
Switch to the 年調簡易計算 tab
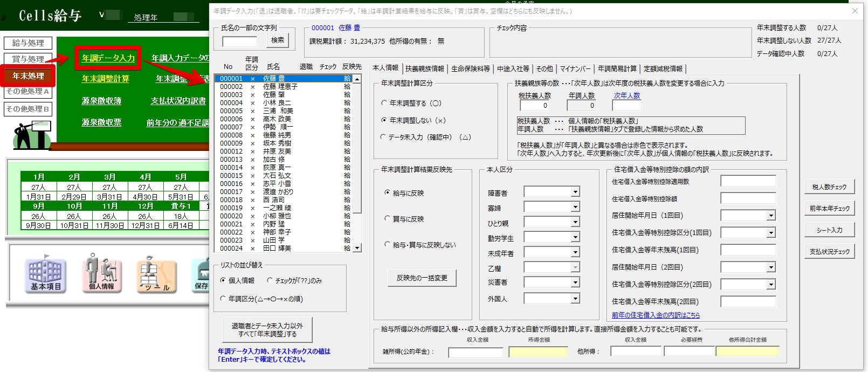click(617, 68)
